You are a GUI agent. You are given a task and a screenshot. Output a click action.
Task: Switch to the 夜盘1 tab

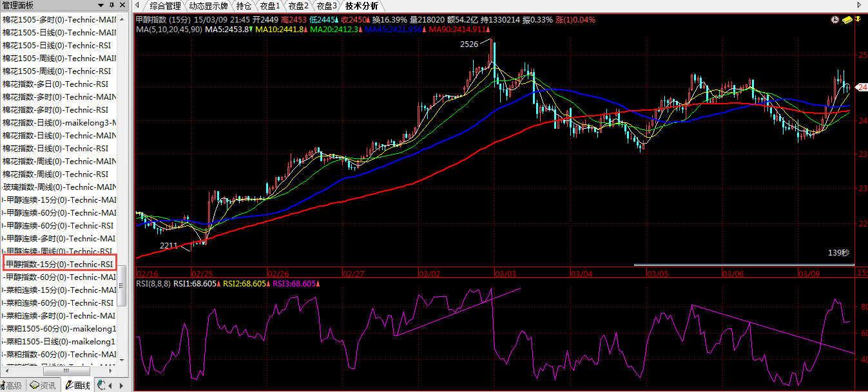coord(269,6)
